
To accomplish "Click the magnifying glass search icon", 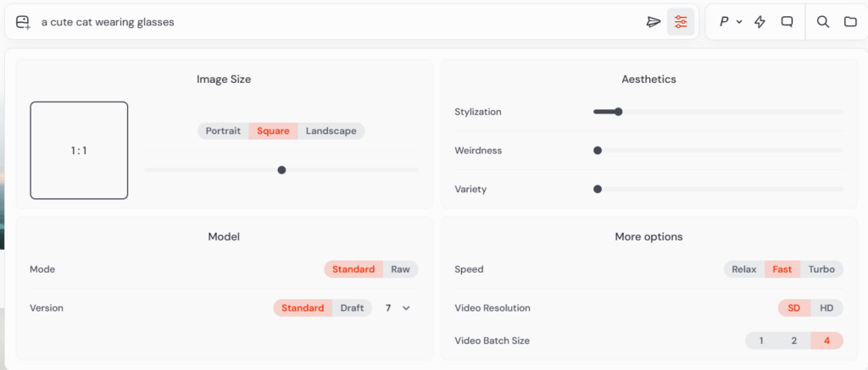I will [x=823, y=22].
